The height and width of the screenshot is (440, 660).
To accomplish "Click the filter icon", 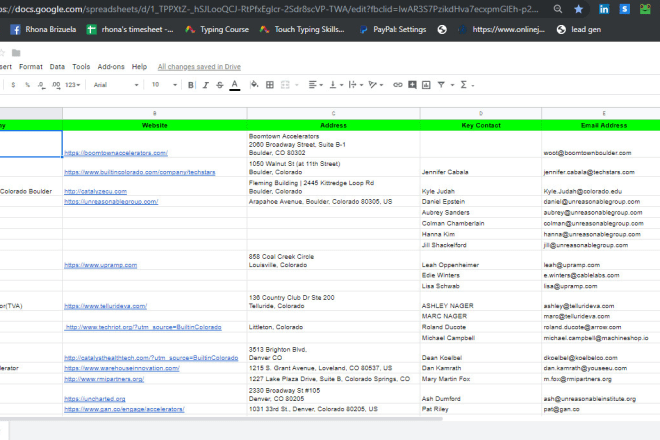I will pos(441,85).
